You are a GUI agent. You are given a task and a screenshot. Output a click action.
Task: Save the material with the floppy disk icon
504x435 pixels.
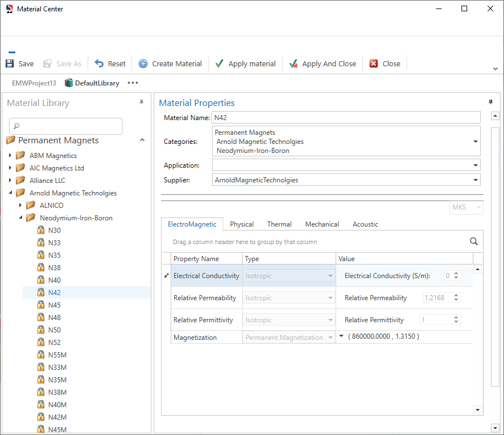click(10, 63)
